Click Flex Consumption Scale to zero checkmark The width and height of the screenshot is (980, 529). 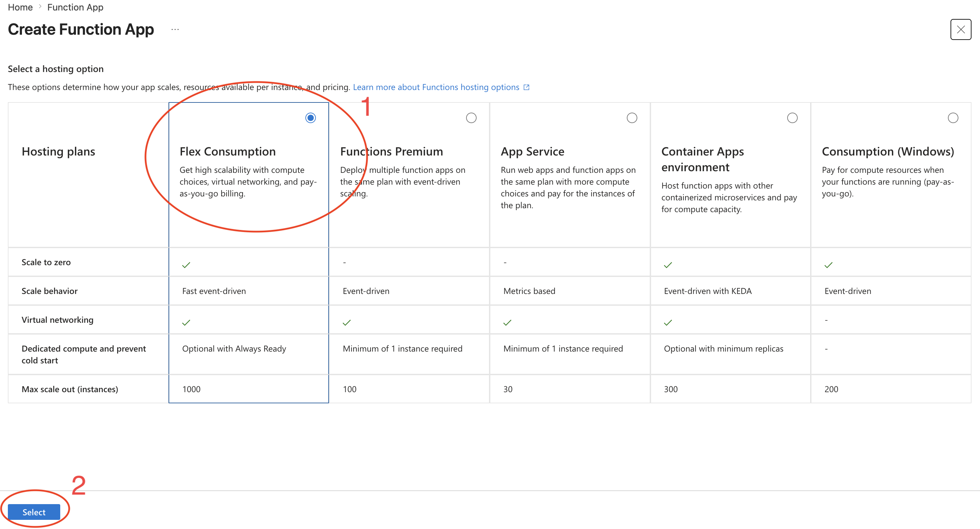(x=186, y=265)
